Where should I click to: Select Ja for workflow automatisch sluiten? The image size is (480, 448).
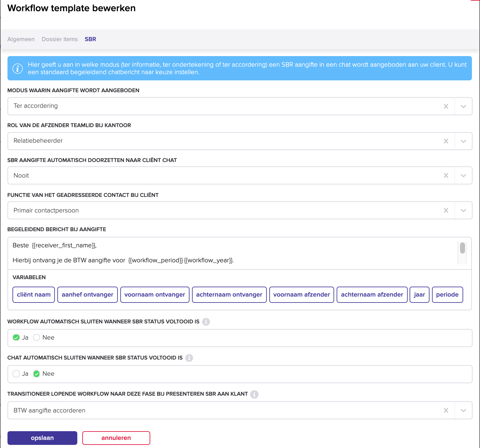[x=16, y=337]
